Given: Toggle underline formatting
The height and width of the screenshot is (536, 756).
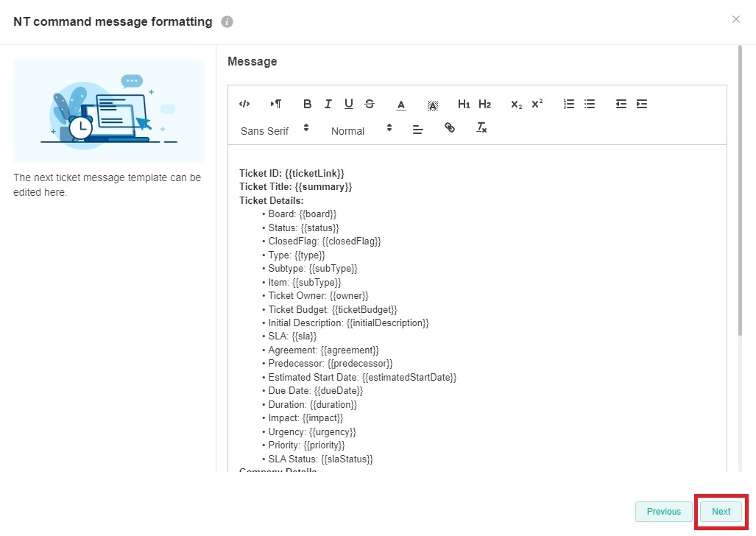Looking at the screenshot, I should [349, 104].
